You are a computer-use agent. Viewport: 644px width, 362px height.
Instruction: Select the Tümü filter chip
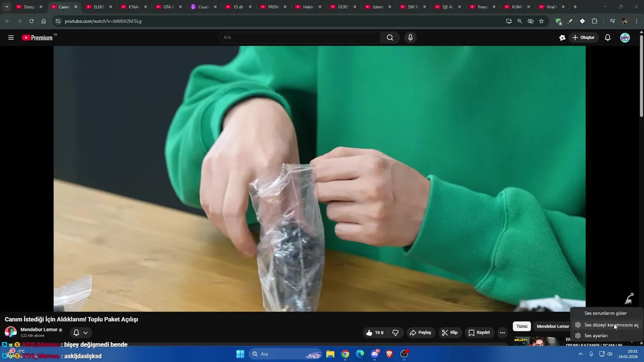point(522,326)
